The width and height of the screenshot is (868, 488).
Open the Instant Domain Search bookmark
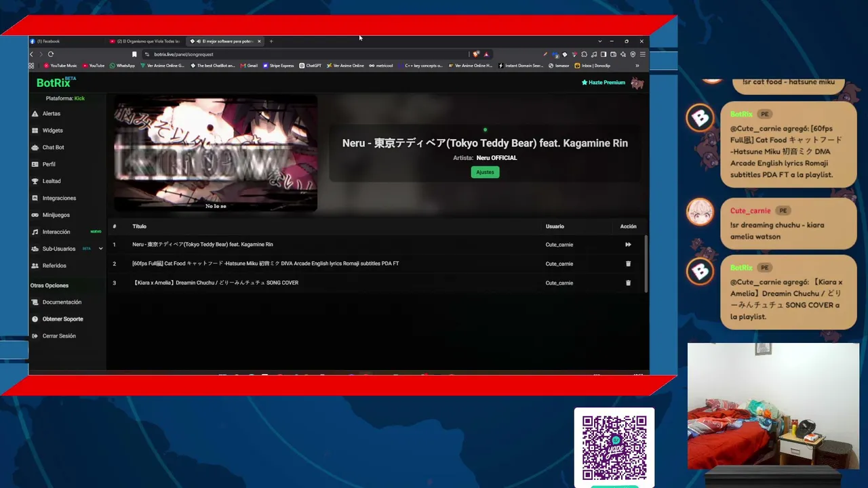[521, 66]
